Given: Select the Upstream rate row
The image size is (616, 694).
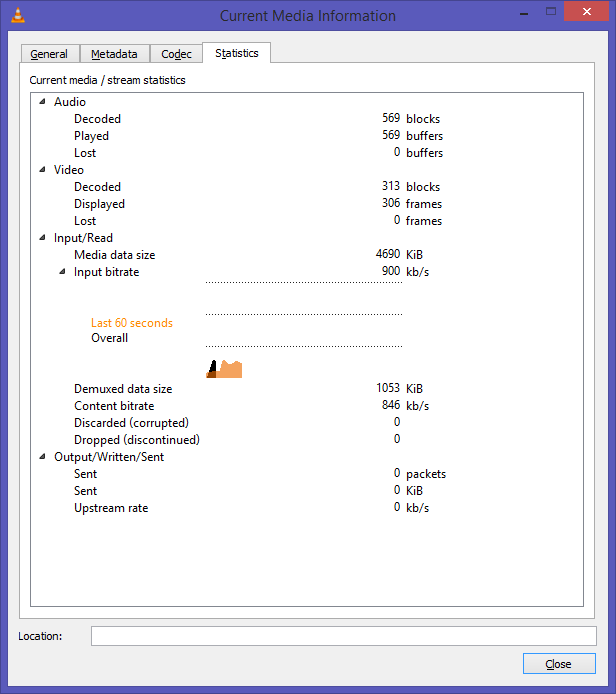Looking at the screenshot, I should [x=307, y=508].
